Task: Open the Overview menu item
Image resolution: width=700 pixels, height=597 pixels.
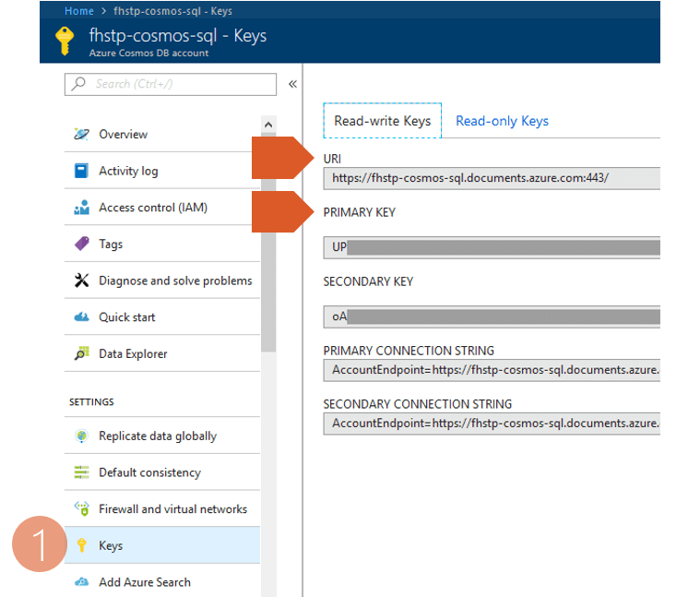Action: (162, 134)
